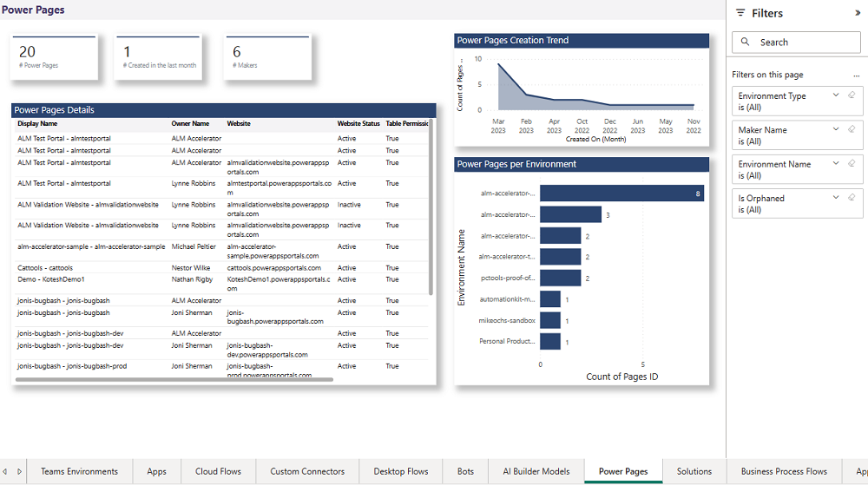Expand the Maker Name filter card
868x485 pixels.
[x=836, y=129]
